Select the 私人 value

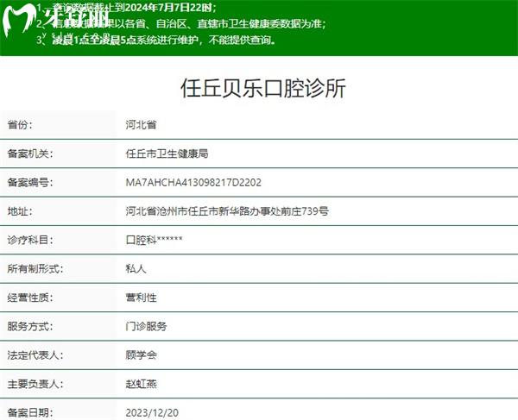(x=136, y=268)
